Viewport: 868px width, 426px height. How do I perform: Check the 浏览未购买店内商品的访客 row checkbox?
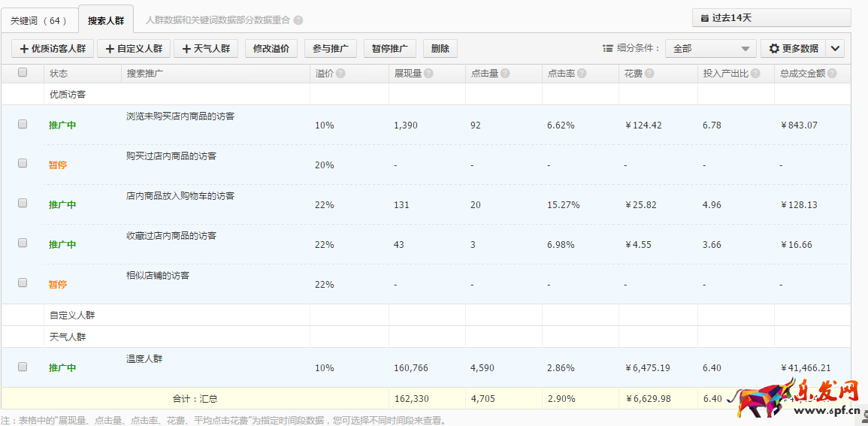[23, 124]
